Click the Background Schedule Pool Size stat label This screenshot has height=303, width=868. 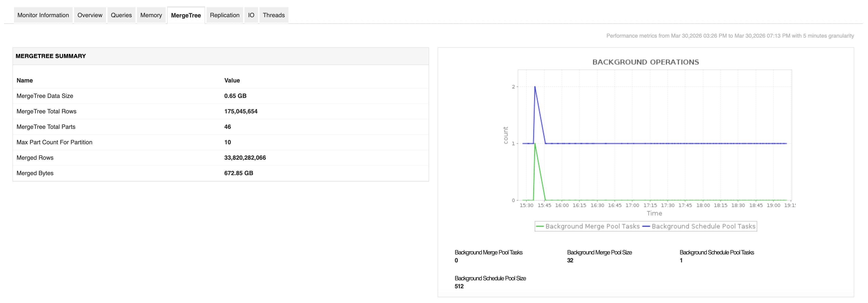click(490, 278)
